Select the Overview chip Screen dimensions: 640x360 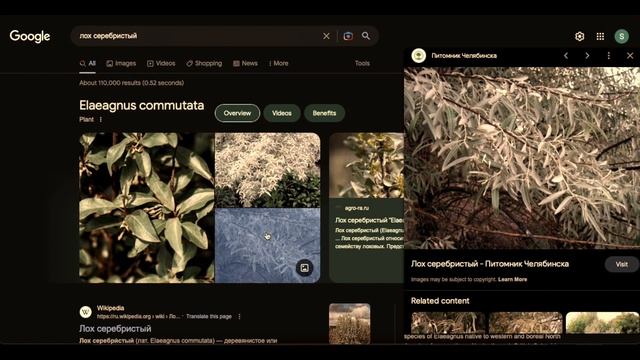click(237, 113)
